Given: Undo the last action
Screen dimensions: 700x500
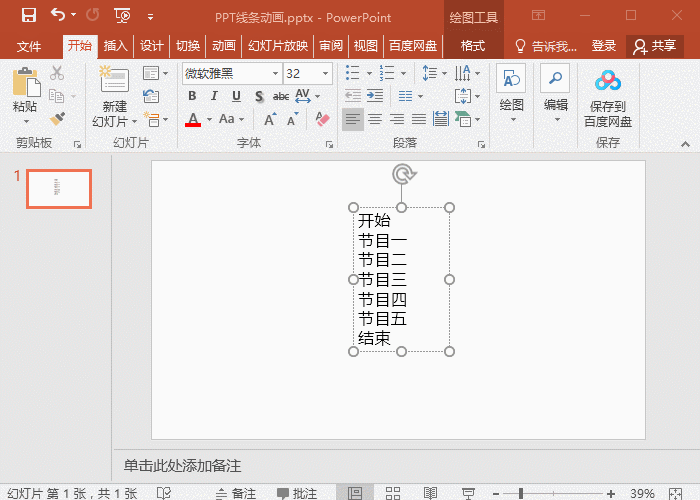Looking at the screenshot, I should 58,15.
